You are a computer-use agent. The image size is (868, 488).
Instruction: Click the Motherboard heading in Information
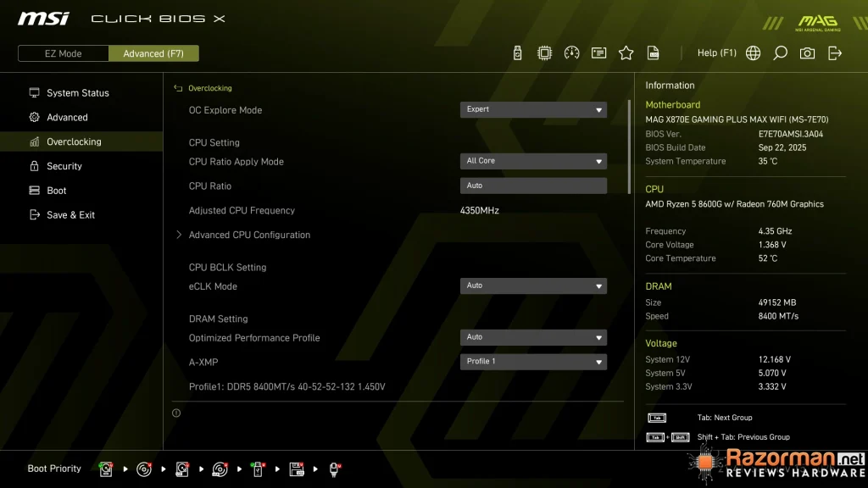pyautogui.click(x=672, y=104)
